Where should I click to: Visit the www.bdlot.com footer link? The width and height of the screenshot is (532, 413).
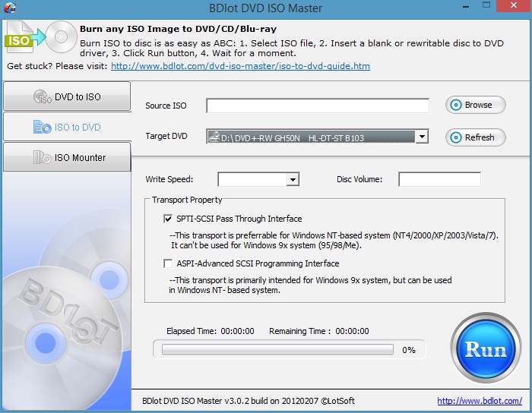click(480, 401)
